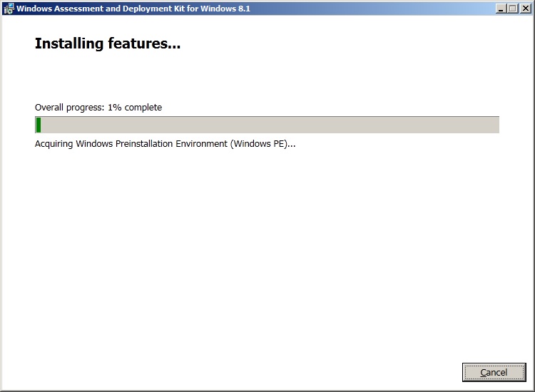Click the middle of the gray progress bar
Screen dimensions: 535x392
[267, 125]
